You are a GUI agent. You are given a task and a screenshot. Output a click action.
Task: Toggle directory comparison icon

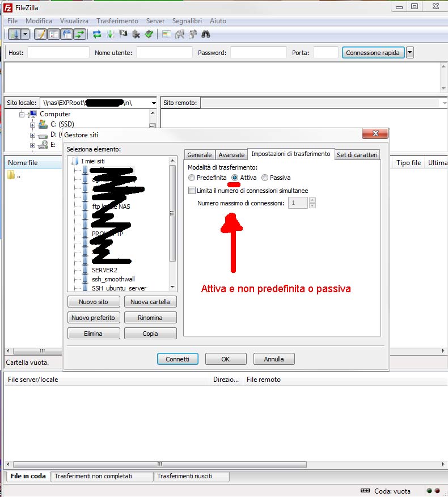point(180,34)
